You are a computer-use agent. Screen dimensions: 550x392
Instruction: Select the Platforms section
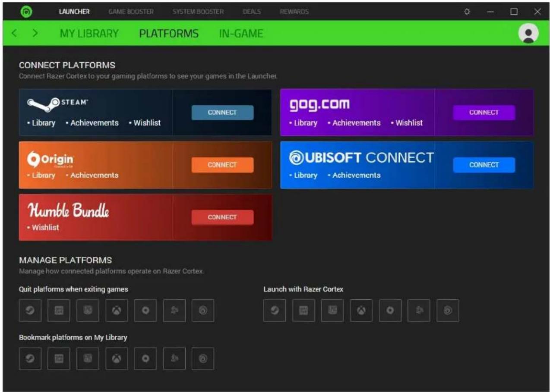[x=169, y=34]
